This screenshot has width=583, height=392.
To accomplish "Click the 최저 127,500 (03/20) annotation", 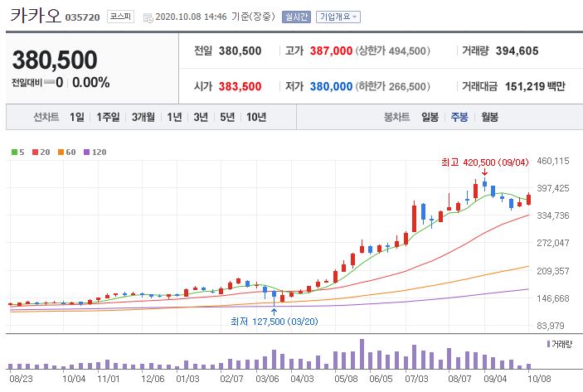I will pos(274,322).
